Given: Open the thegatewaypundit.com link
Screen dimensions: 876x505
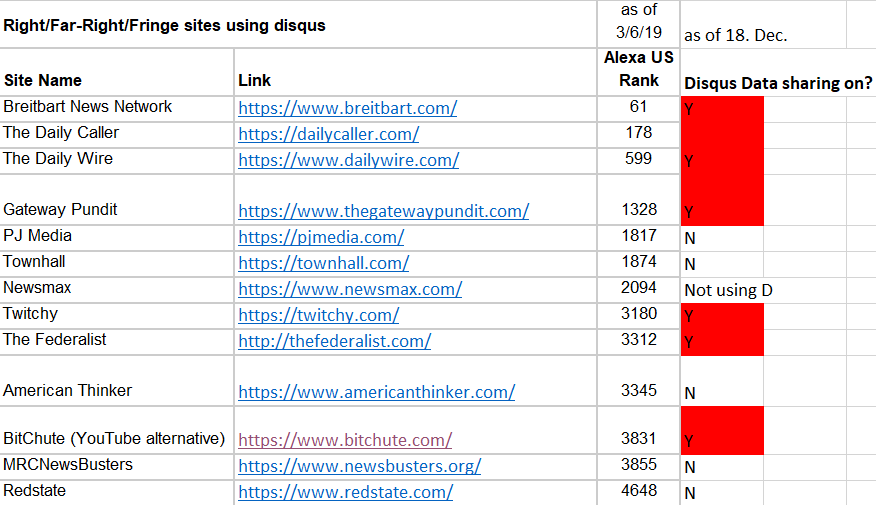Looking at the screenshot, I should [383, 211].
